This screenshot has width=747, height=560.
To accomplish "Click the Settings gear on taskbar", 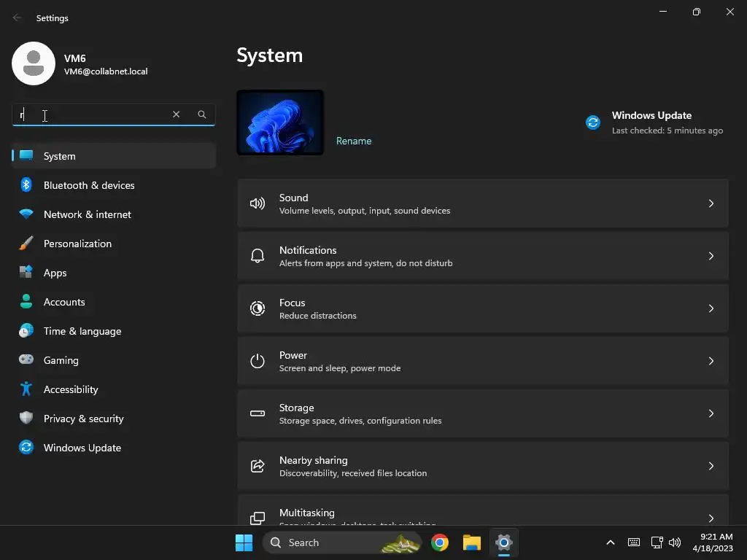I will pos(503,542).
